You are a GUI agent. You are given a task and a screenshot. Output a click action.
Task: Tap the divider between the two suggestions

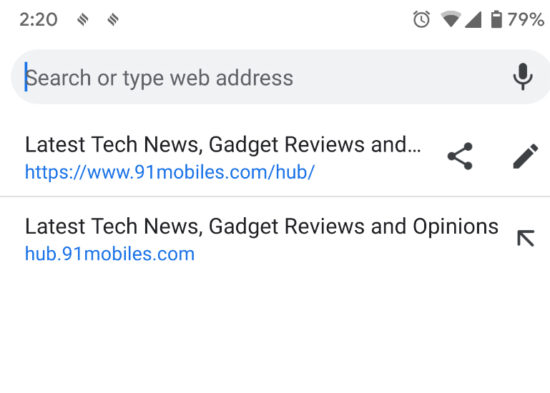(275, 196)
